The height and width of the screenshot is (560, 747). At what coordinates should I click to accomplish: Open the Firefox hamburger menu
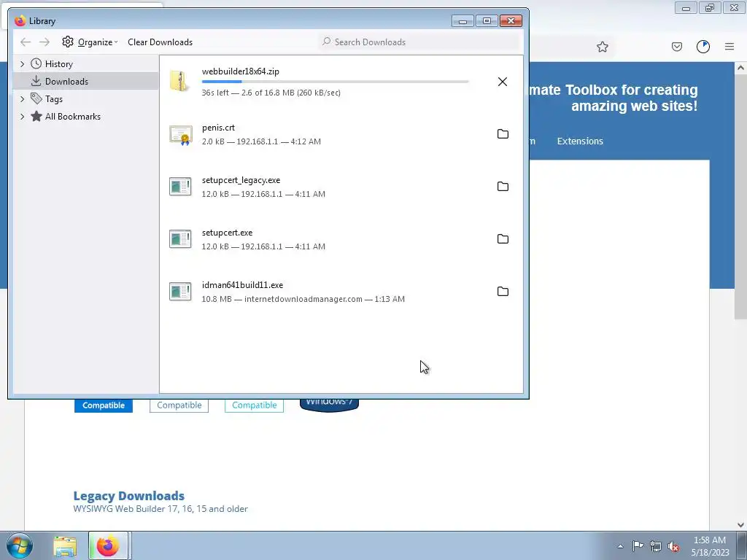point(729,47)
